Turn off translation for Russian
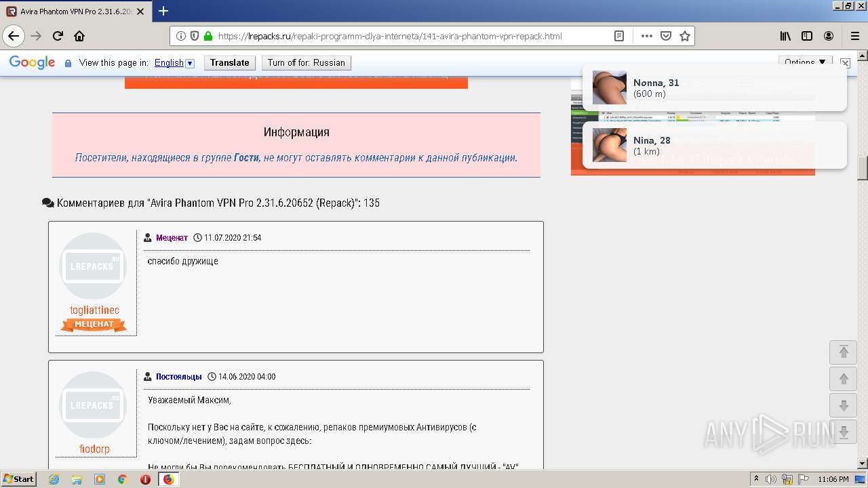This screenshot has height=488, width=868. point(307,63)
